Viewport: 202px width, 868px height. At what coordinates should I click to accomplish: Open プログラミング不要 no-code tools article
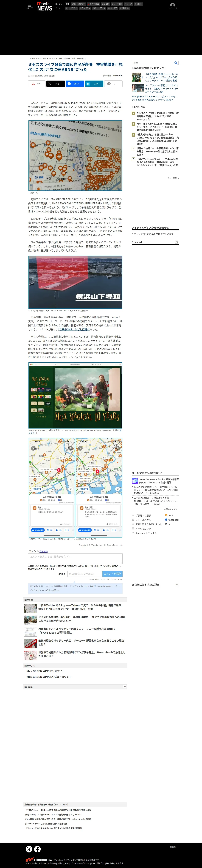161,89
